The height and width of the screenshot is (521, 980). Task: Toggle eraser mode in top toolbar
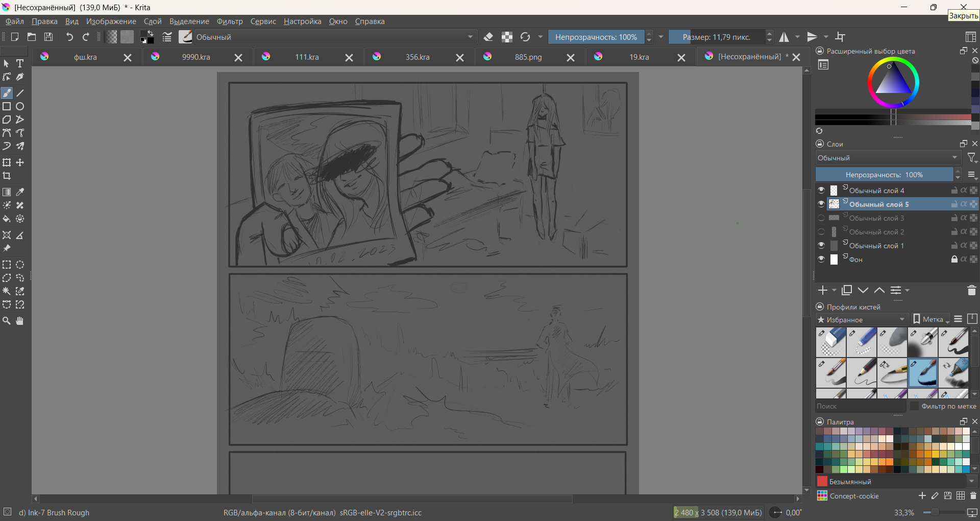tap(488, 37)
